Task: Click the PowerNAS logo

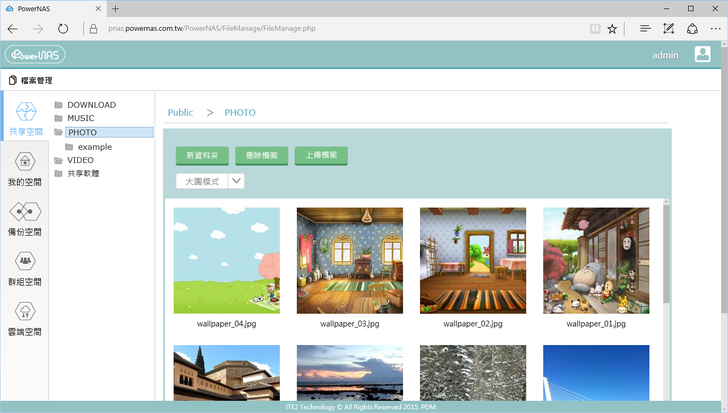Action: tap(35, 55)
